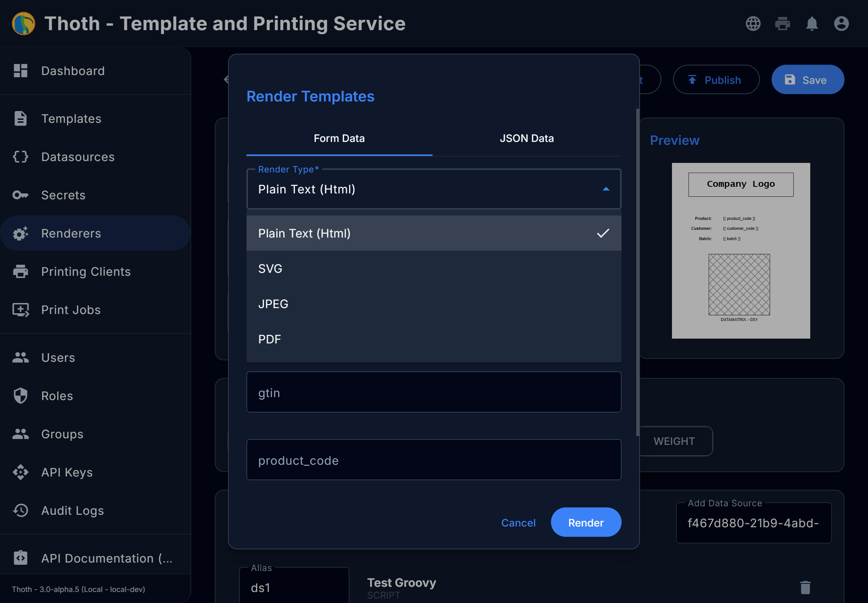The width and height of the screenshot is (868, 603).
Task: Cancel the Render Templates dialog
Action: pyautogui.click(x=518, y=522)
